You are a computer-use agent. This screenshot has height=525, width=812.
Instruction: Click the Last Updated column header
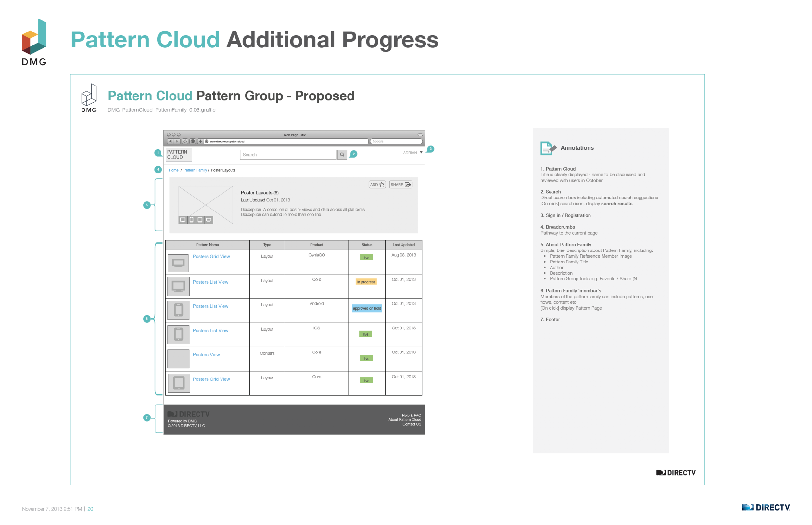(x=403, y=245)
